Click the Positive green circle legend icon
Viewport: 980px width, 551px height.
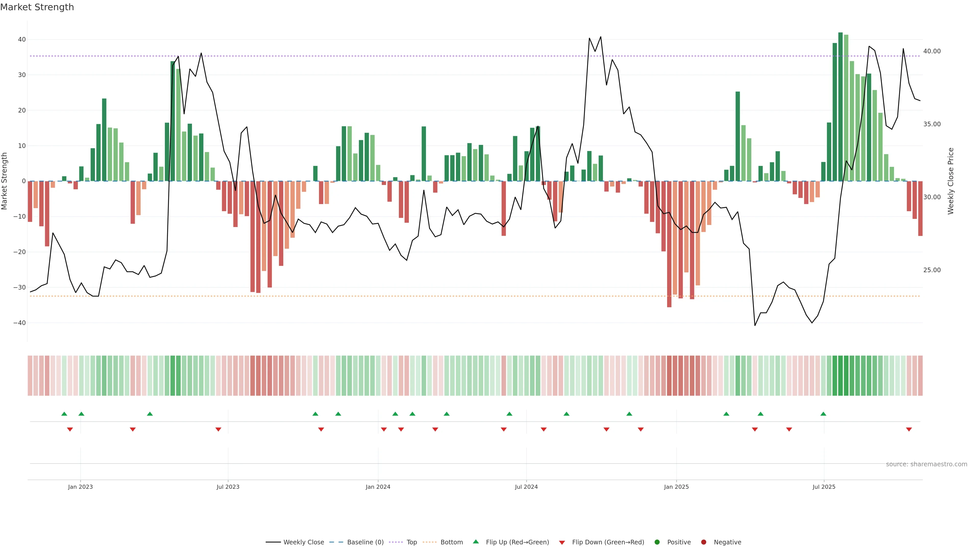[x=657, y=542]
